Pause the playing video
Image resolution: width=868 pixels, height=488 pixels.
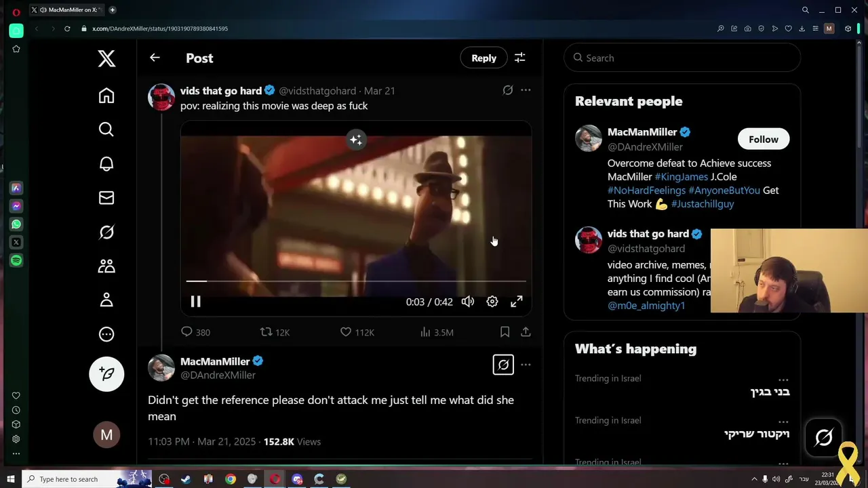pyautogui.click(x=195, y=302)
